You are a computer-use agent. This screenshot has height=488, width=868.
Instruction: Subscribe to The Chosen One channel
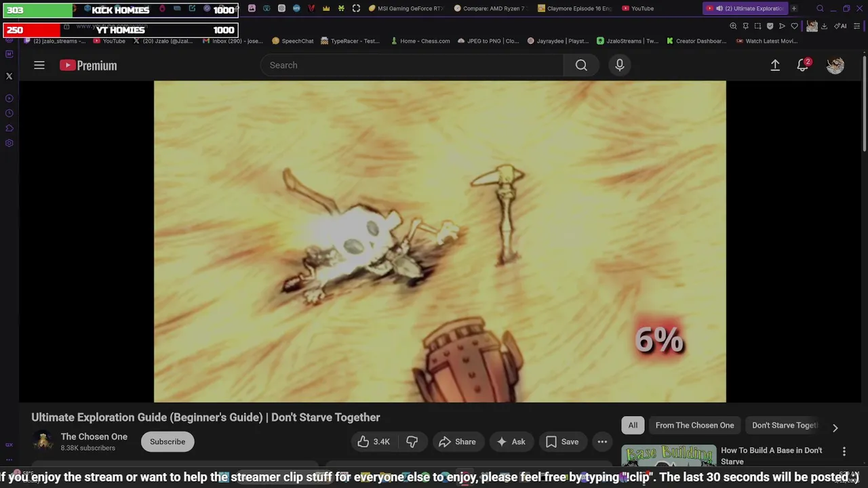click(x=167, y=442)
